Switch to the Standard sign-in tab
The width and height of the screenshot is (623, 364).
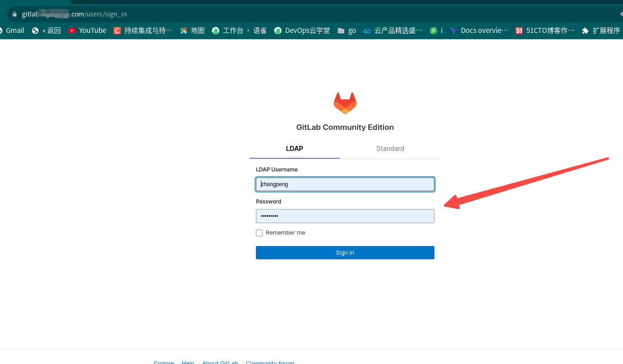pyautogui.click(x=390, y=148)
